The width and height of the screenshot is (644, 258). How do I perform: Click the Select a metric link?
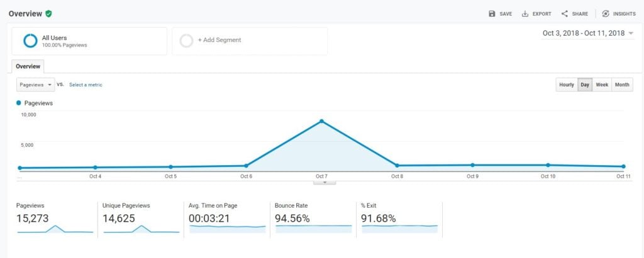coord(86,85)
